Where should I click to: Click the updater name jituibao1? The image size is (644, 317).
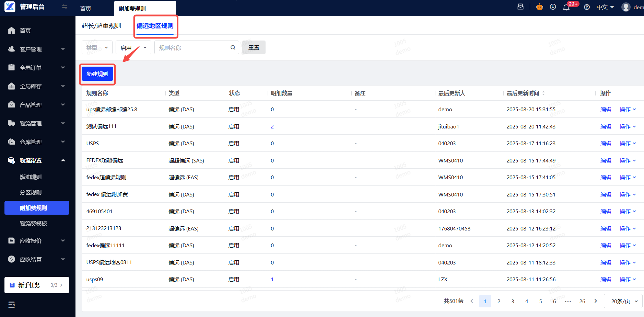[448, 127]
